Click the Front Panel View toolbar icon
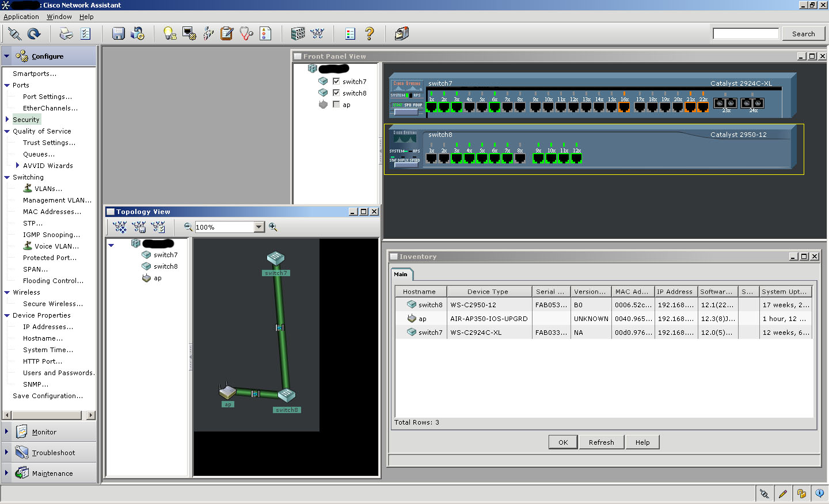 [x=298, y=34]
